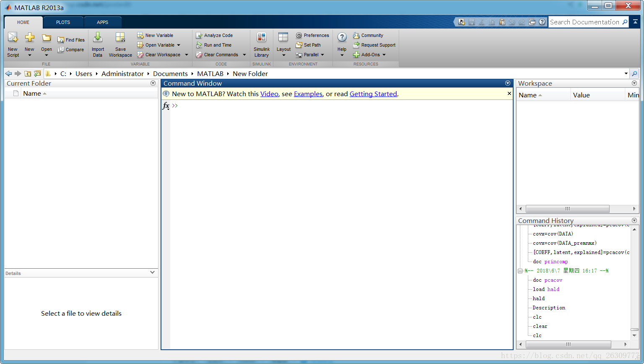Image resolution: width=644 pixels, height=364 pixels.
Task: Select the MATLAB path segment
Action: [210, 73]
